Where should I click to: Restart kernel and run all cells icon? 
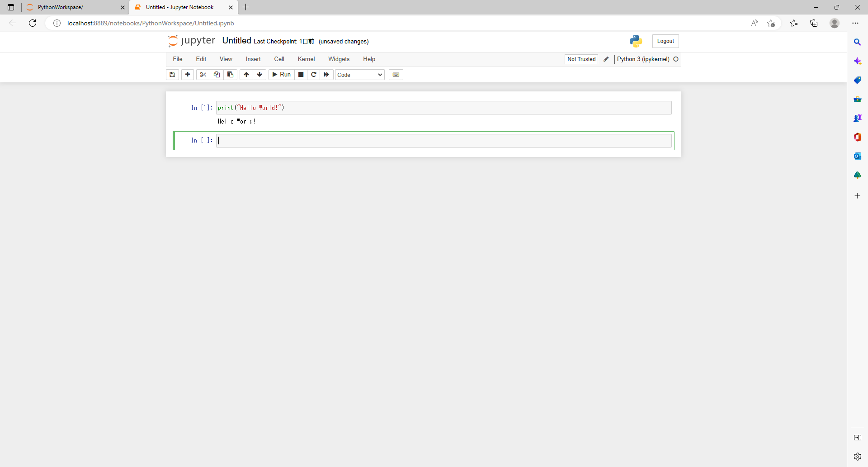[326, 75]
